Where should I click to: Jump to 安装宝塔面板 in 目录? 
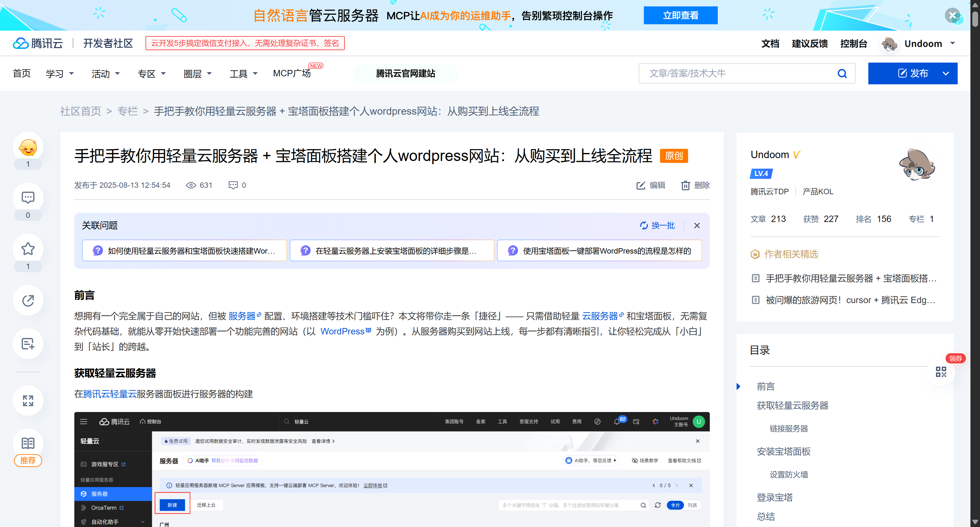[783, 452]
